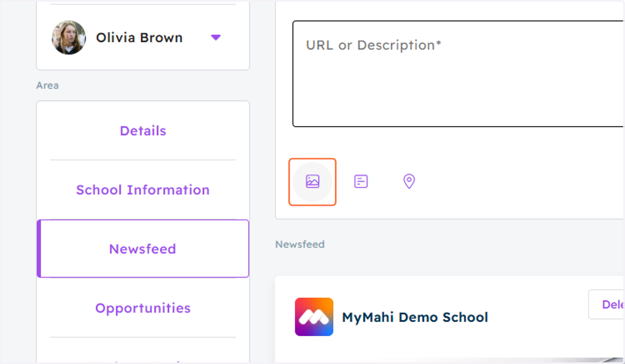This screenshot has width=625, height=364.
Task: Click the Delete button on the post
Action: [607, 305]
